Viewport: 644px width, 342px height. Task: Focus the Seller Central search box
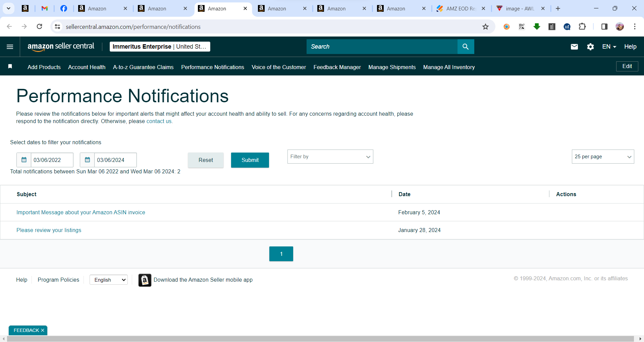point(382,47)
